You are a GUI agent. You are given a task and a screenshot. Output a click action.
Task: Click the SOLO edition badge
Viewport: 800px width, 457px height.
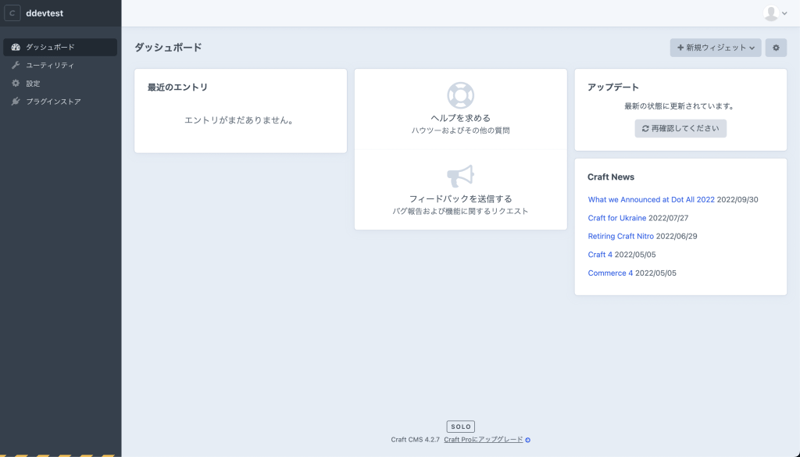pyautogui.click(x=461, y=426)
